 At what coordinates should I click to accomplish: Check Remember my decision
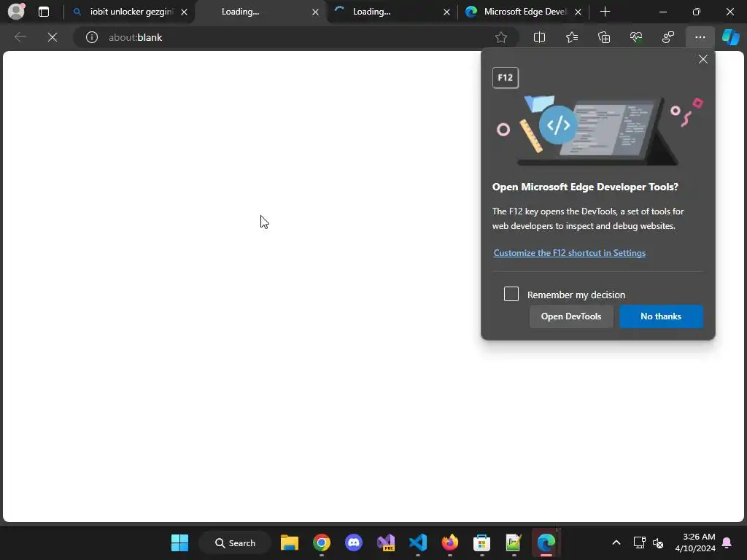click(511, 294)
